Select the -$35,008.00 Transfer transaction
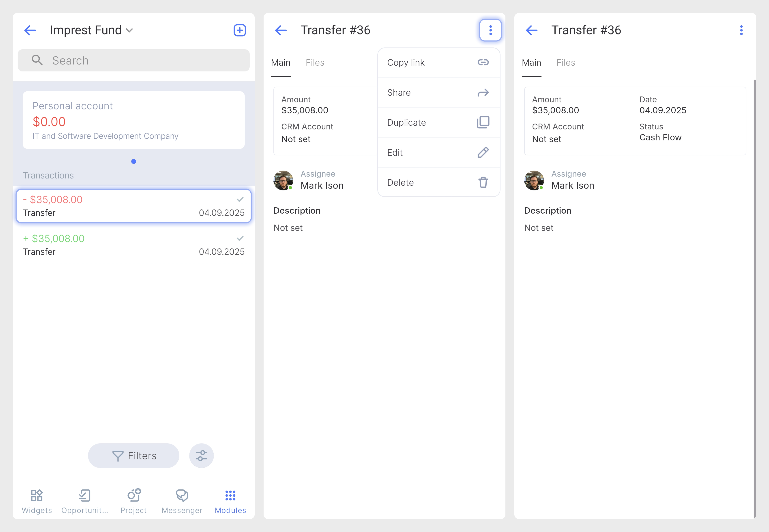This screenshot has height=532, width=769. (133, 206)
